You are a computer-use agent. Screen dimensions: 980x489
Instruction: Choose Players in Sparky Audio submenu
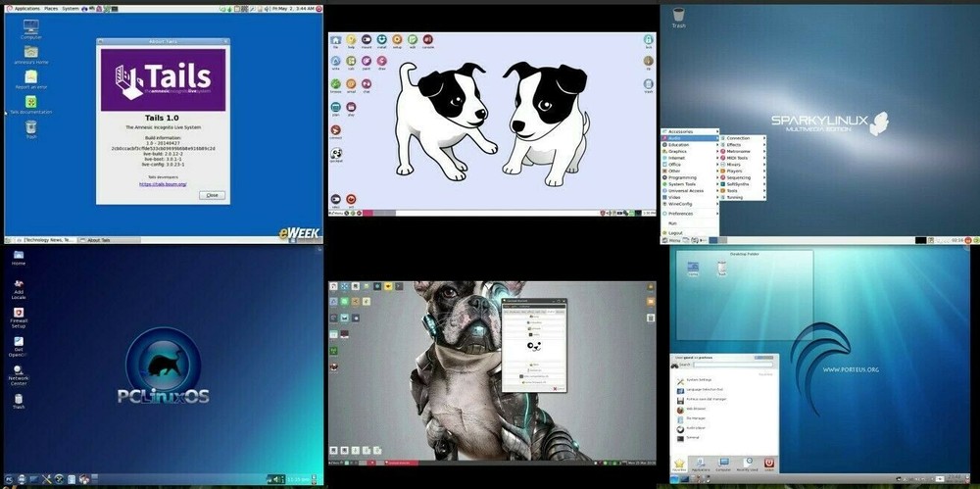coord(743,171)
